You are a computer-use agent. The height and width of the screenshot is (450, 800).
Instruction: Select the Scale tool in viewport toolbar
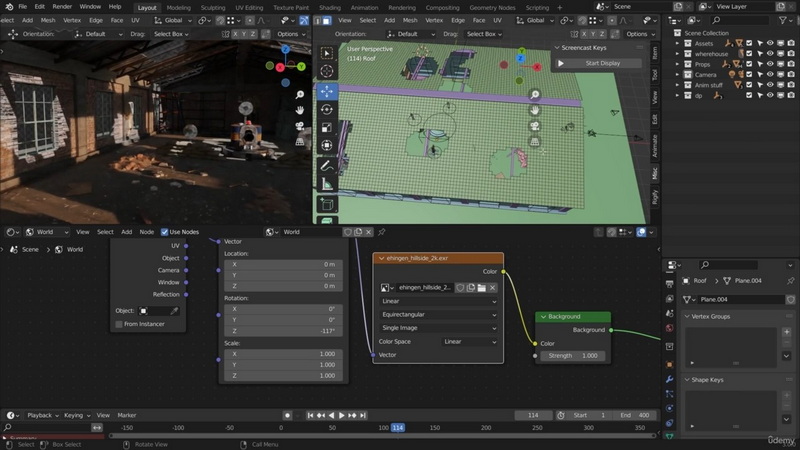pos(327,127)
